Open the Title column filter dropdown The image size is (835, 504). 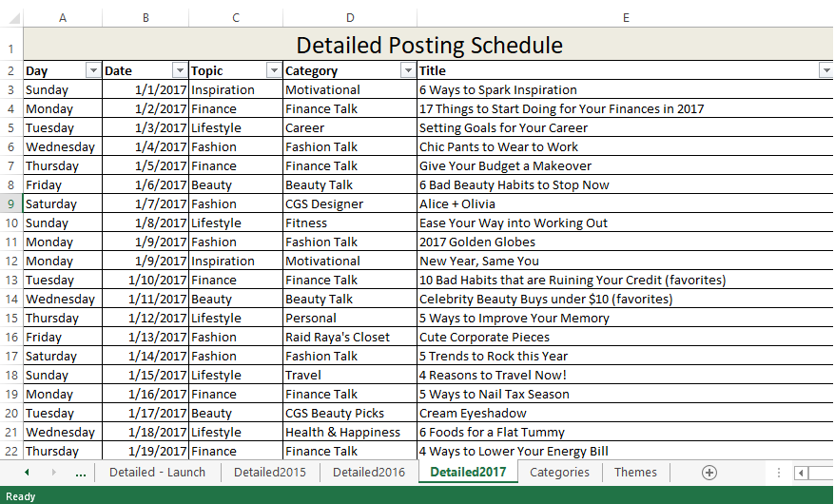pos(825,70)
